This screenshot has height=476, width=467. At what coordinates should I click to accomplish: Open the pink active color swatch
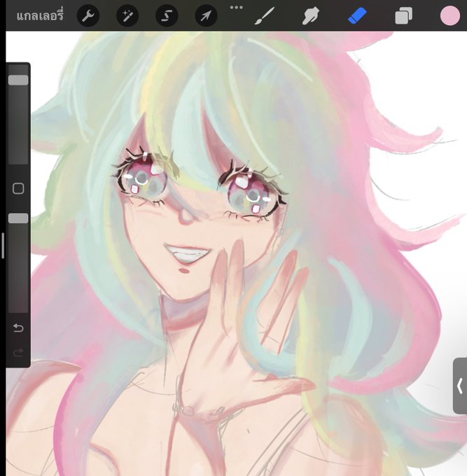(x=450, y=15)
